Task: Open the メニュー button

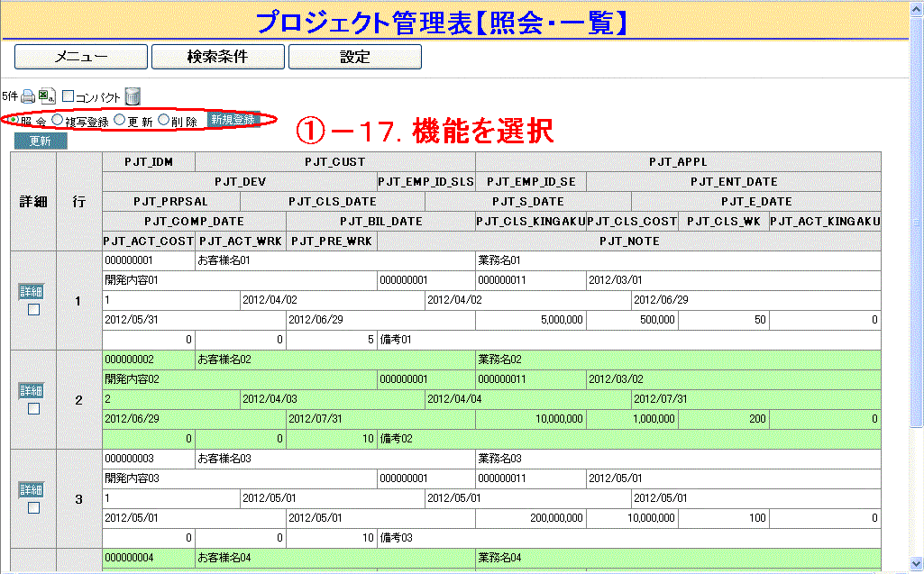Action: point(81,57)
